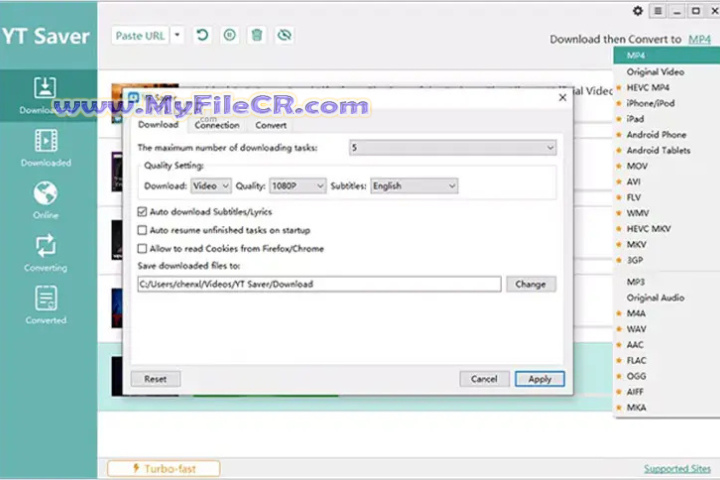Open the Converted section

[x=45, y=305]
